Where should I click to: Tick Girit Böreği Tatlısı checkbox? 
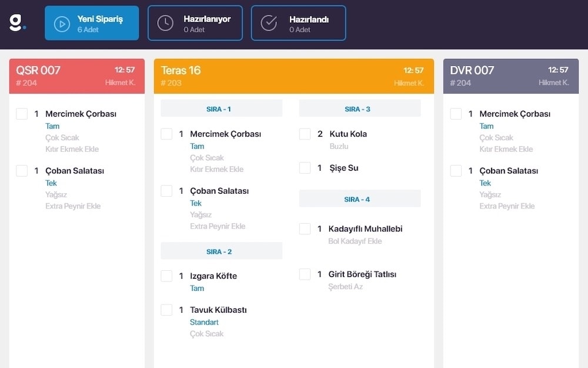(x=305, y=274)
